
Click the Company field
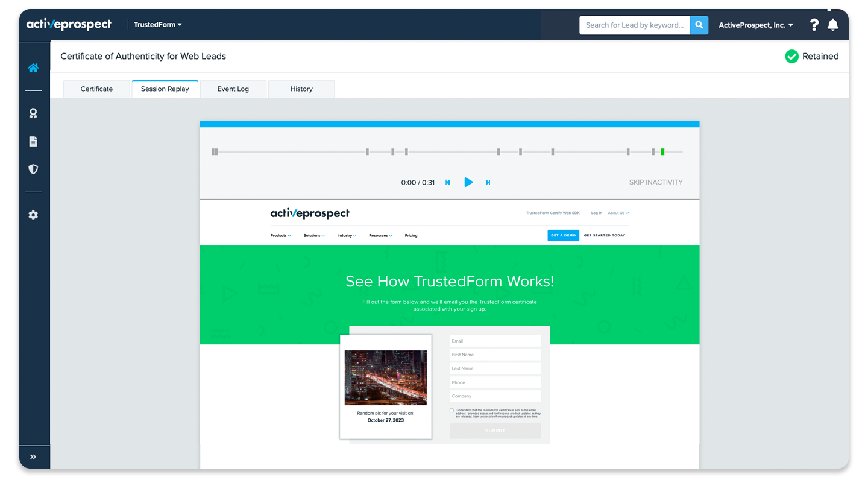click(x=495, y=396)
